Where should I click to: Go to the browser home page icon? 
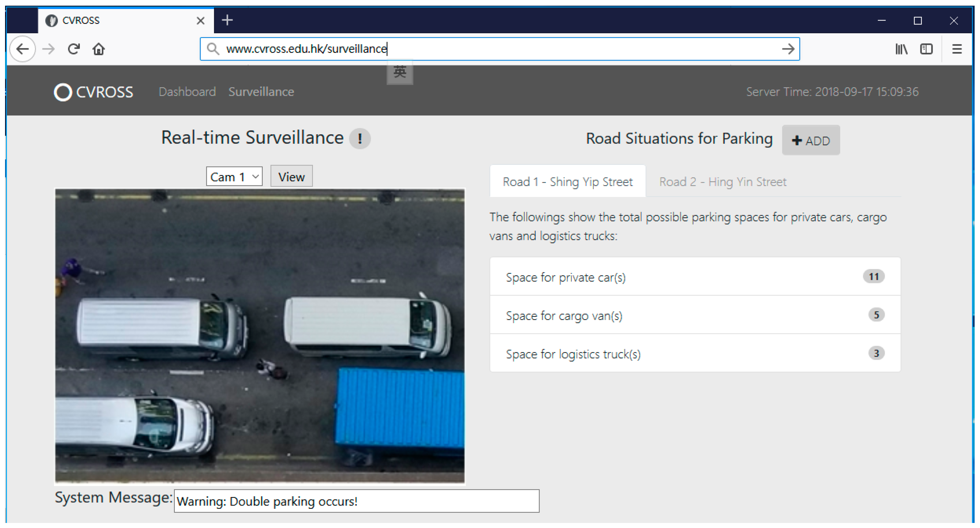[x=98, y=49]
